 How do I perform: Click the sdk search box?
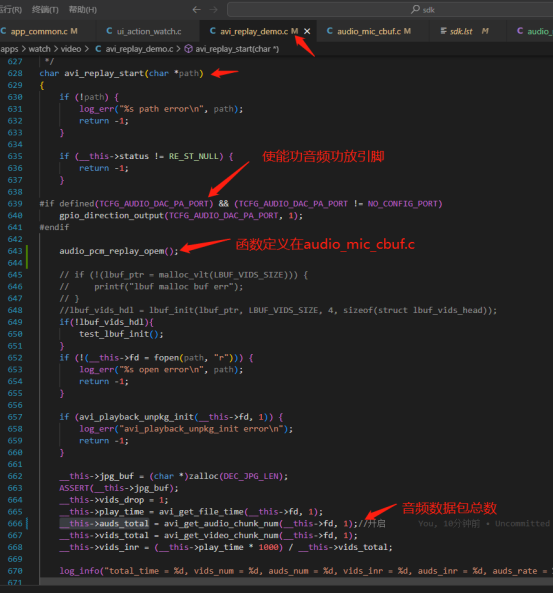click(x=390, y=9)
